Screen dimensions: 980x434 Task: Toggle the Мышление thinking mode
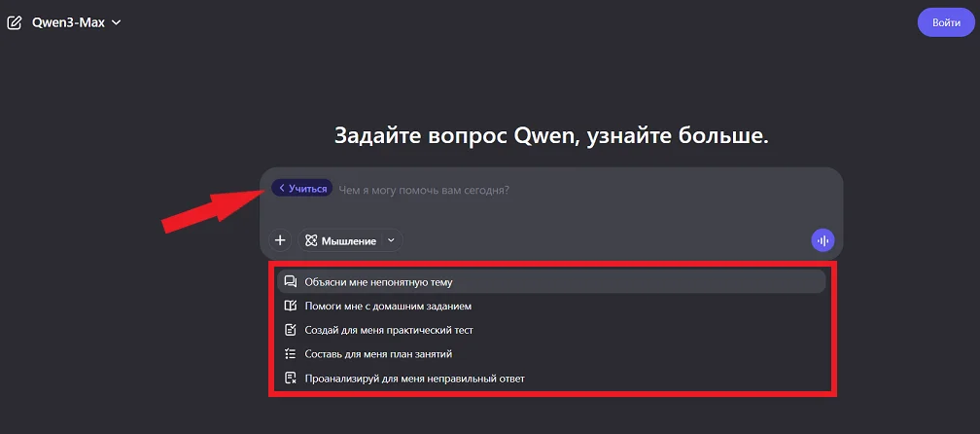(x=341, y=240)
